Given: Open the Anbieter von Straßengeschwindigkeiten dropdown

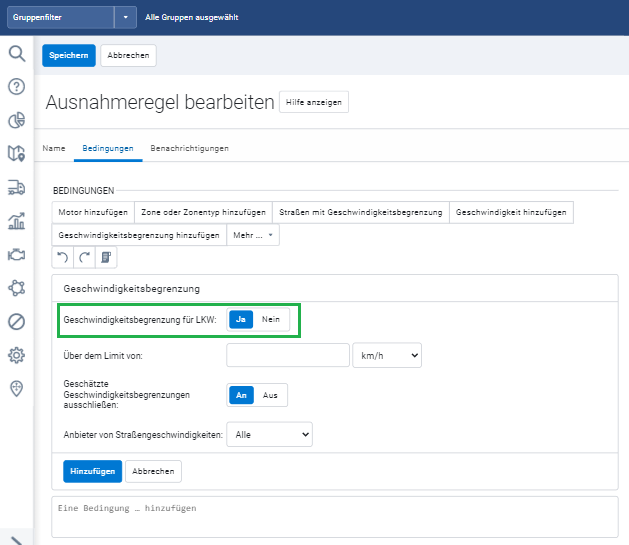Looking at the screenshot, I should (270, 434).
